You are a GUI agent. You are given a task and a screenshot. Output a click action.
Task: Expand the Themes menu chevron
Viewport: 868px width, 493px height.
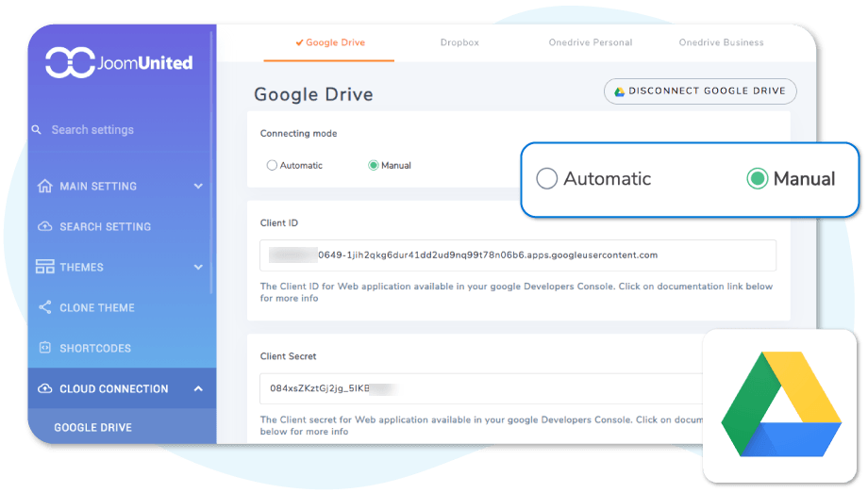tap(198, 268)
